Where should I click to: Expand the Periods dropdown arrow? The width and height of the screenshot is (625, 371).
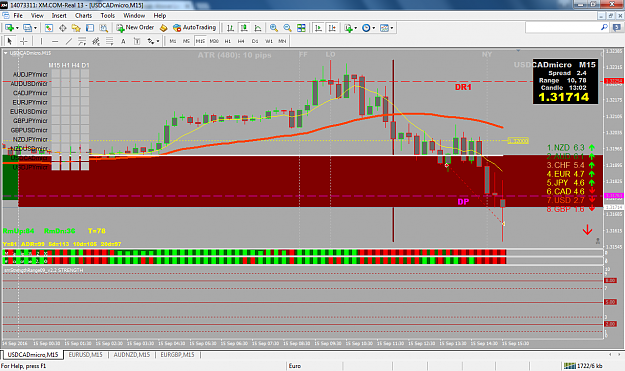pos(373,28)
